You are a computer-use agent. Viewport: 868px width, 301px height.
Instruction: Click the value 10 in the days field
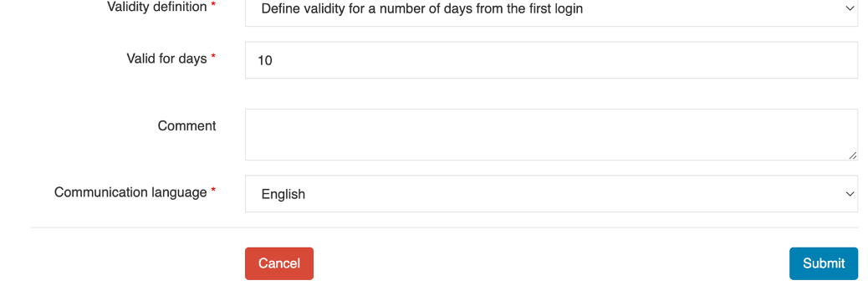click(x=264, y=60)
